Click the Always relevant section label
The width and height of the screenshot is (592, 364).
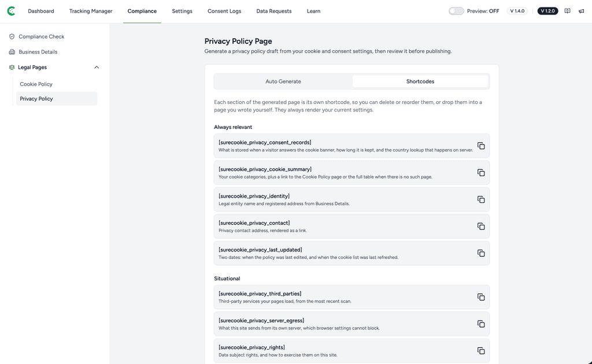(233, 127)
